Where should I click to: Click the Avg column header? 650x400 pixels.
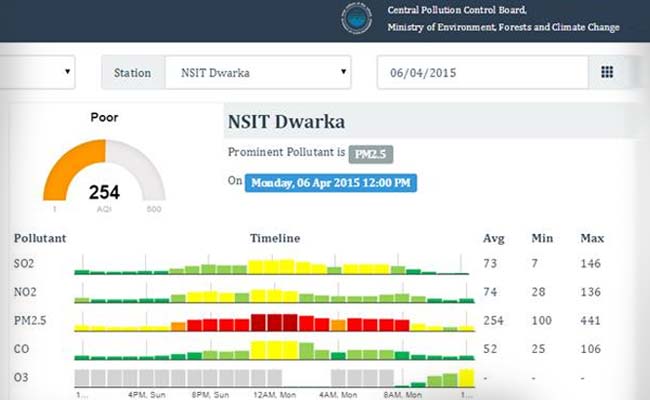tap(492, 239)
